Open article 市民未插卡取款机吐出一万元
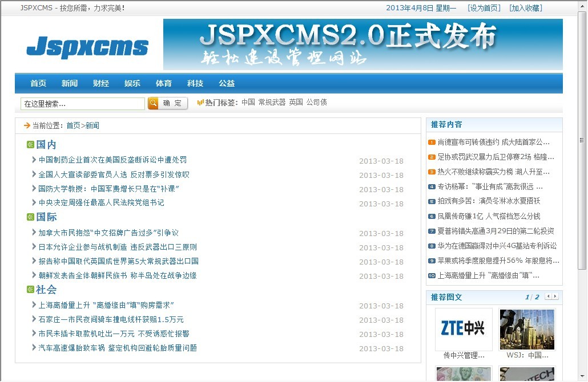This screenshot has width=588, height=382. click(114, 334)
